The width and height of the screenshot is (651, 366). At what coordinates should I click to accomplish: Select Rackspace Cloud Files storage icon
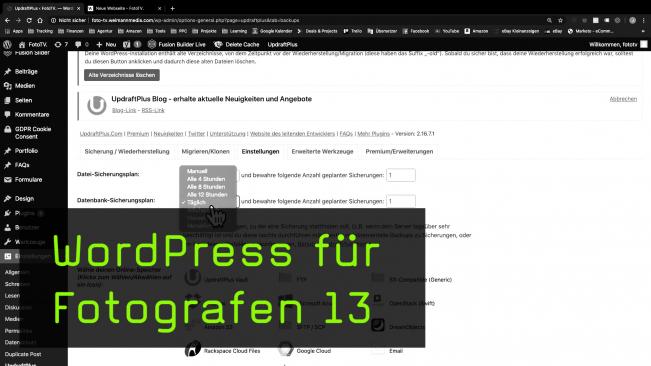[x=193, y=349]
